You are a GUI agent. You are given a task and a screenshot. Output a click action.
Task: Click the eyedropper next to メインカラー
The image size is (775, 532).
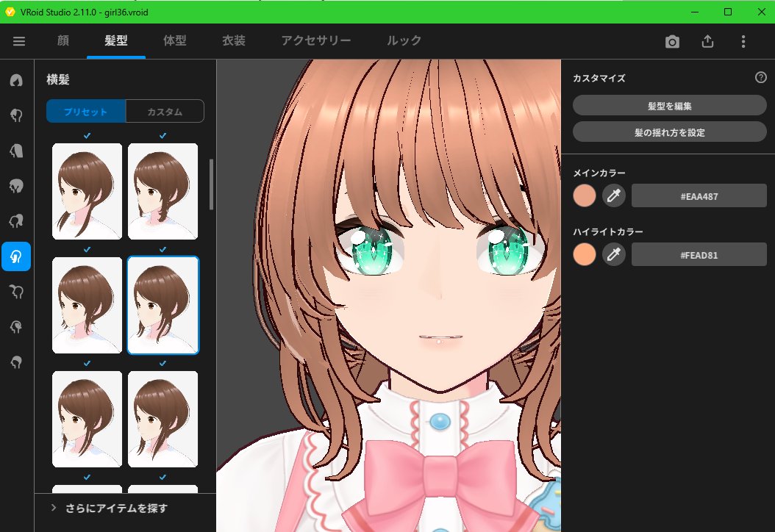click(x=614, y=195)
